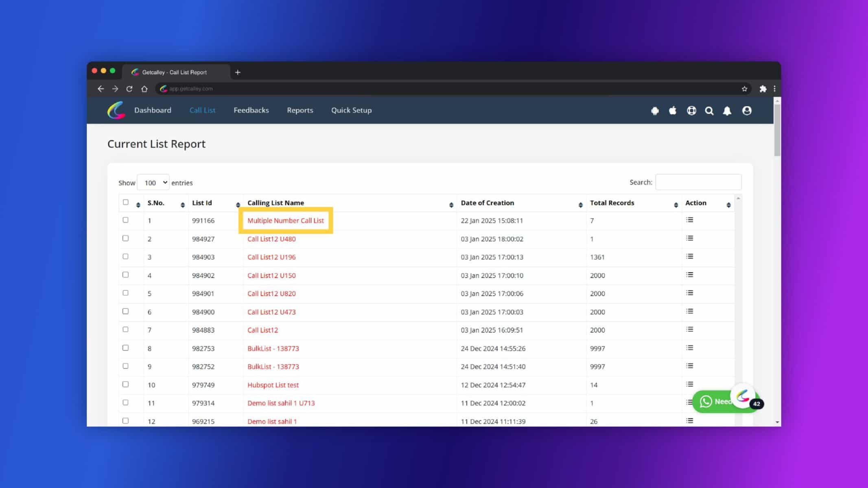The width and height of the screenshot is (868, 488).
Task: Open the Reports menu
Action: point(300,110)
